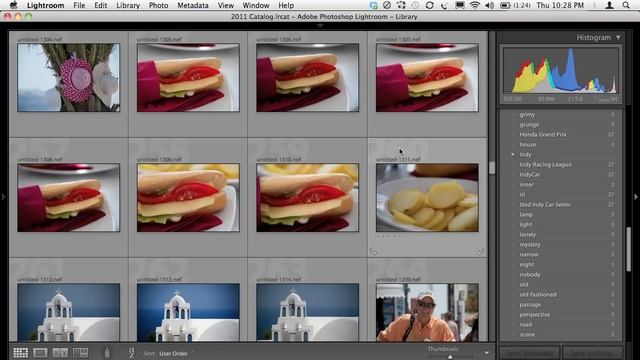Viewport: 640px width, 360px height.
Task: Select the flower decoration photo untitled-1304
Action: pyautogui.click(x=69, y=78)
